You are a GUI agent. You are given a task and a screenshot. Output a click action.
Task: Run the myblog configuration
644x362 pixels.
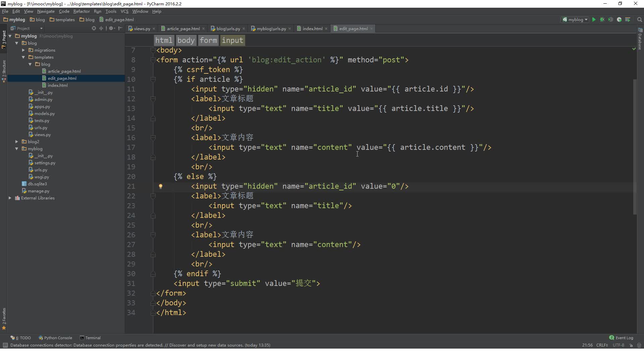point(594,19)
